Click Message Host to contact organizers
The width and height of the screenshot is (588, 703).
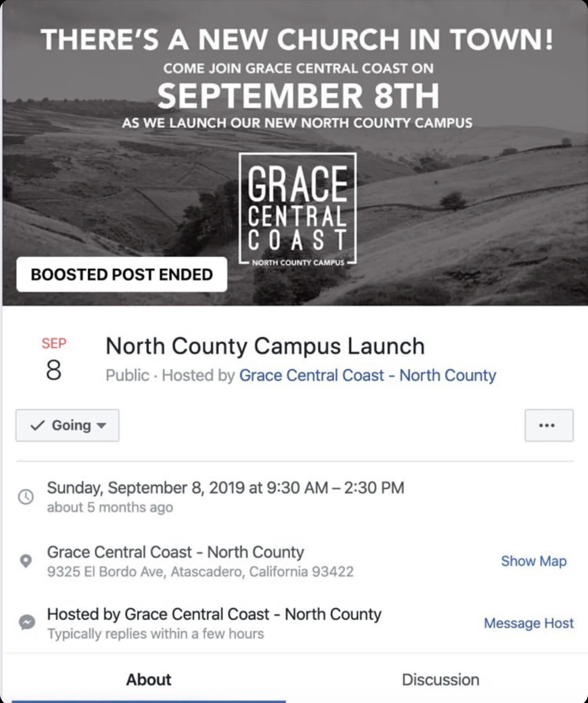pos(528,623)
